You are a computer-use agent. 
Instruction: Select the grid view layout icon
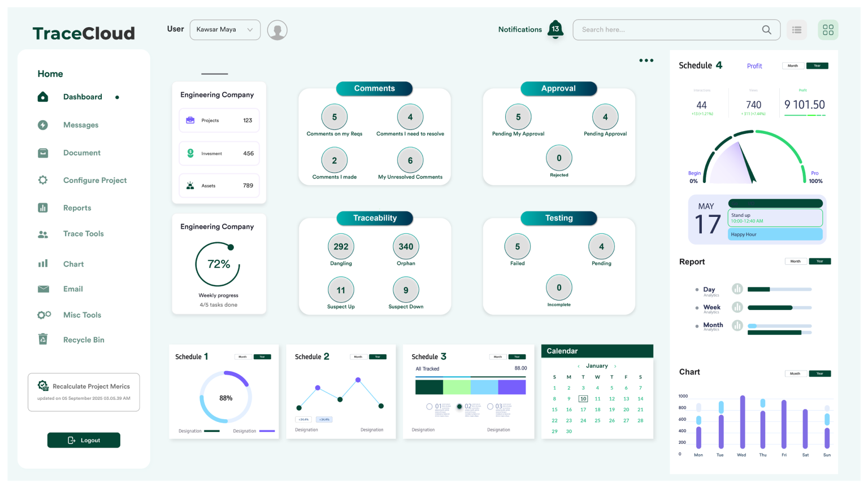pos(828,29)
